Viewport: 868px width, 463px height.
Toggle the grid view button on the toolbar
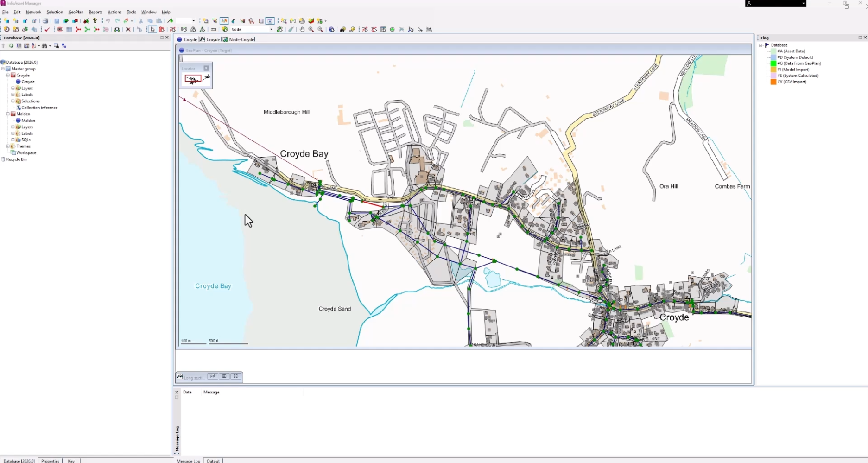pyautogui.click(x=69, y=29)
